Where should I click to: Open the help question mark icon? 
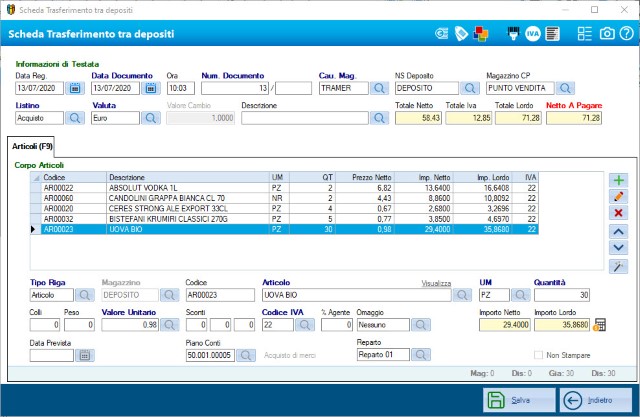(x=626, y=34)
